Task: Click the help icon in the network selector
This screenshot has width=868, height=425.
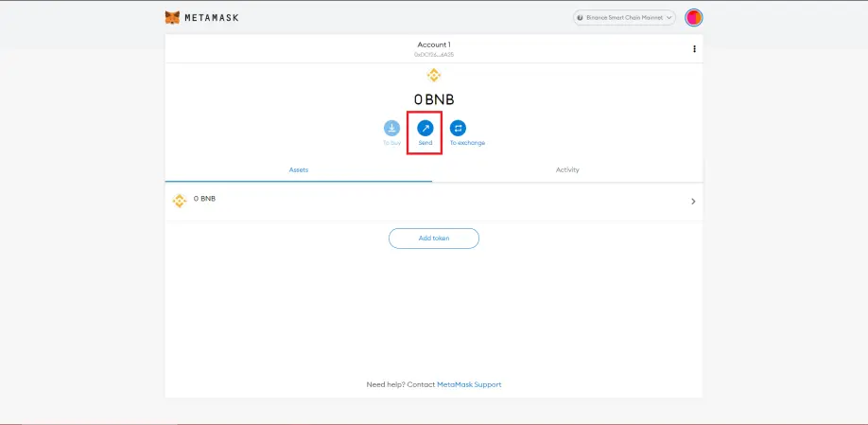Action: click(581, 18)
